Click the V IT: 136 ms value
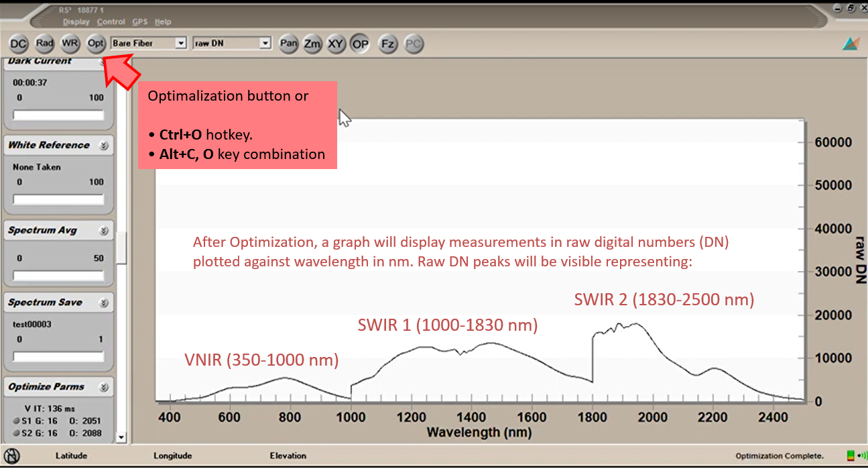This screenshot has height=469, width=868. [50, 408]
